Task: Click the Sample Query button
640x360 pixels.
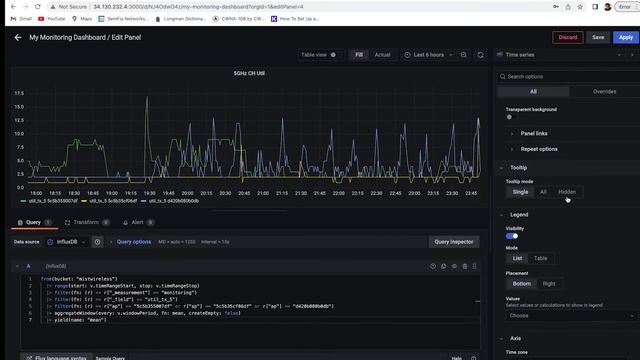Action: pos(110,358)
